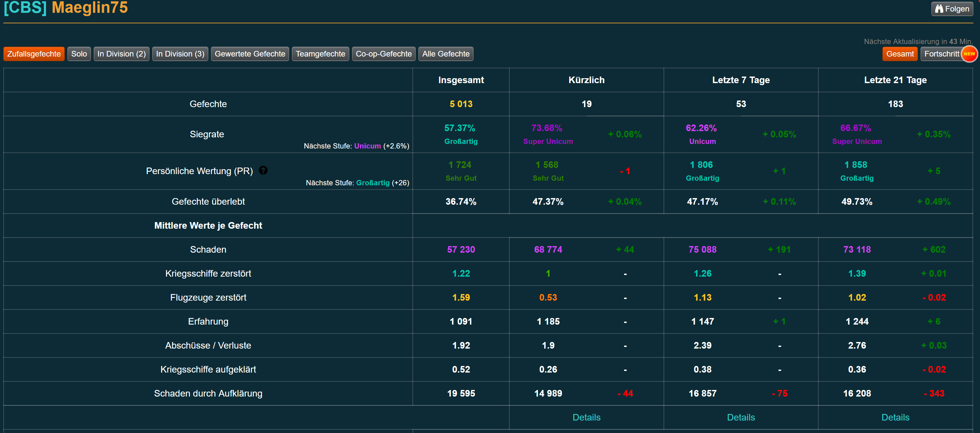Click the Unicum next-level label under Siegrate
This screenshot has width=980, height=433.
pyautogui.click(x=367, y=146)
